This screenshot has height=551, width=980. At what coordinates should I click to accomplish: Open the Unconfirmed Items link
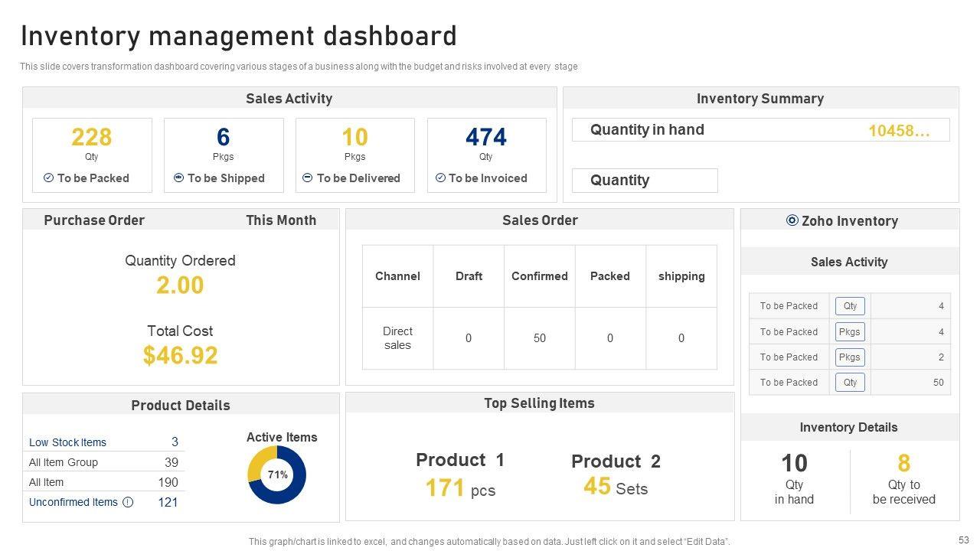point(73,502)
